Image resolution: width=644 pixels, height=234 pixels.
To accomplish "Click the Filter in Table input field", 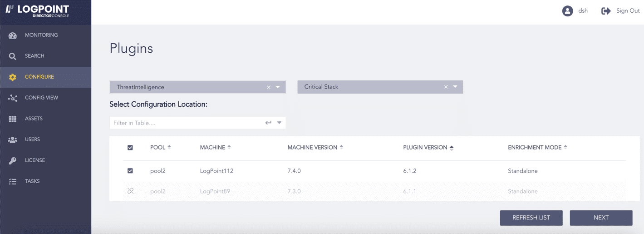I will pyautogui.click(x=186, y=123).
